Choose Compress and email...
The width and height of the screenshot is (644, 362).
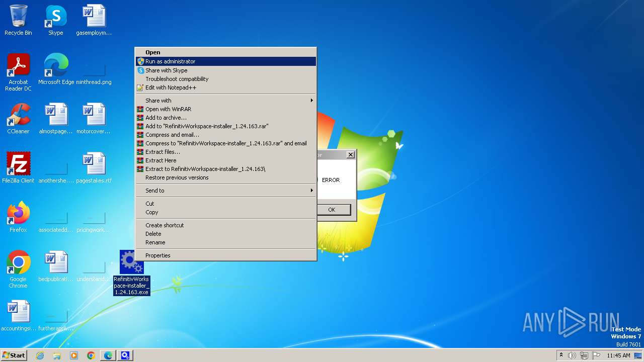point(226,135)
